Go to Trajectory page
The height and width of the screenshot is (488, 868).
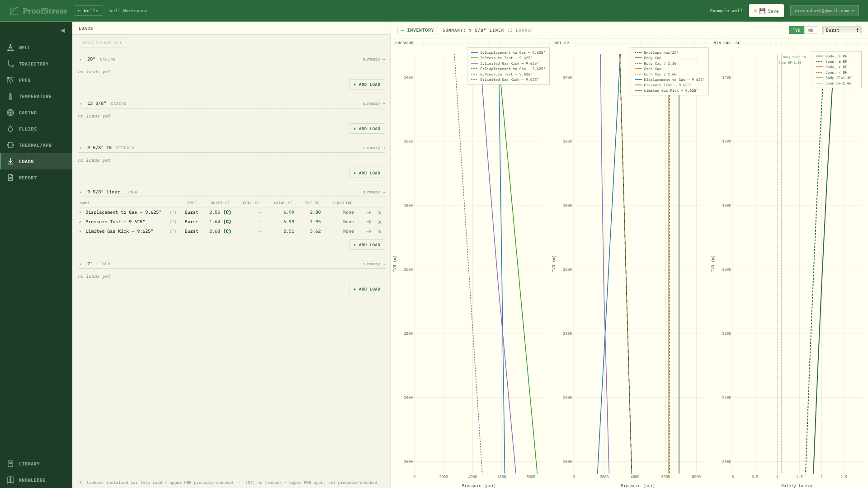coord(36,64)
